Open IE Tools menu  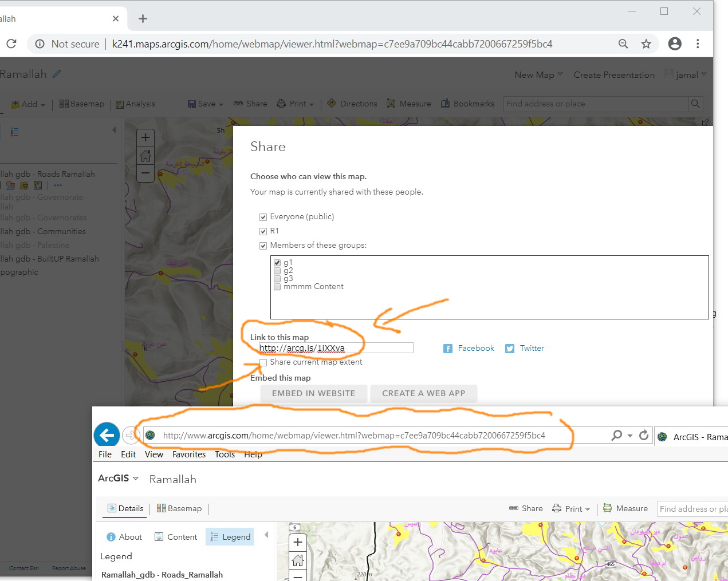pyautogui.click(x=225, y=454)
